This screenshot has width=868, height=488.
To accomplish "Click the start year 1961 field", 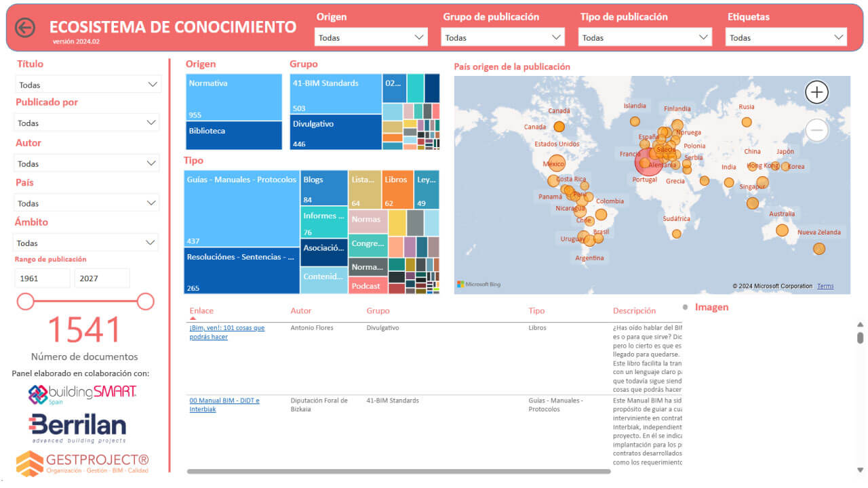I will [x=42, y=279].
